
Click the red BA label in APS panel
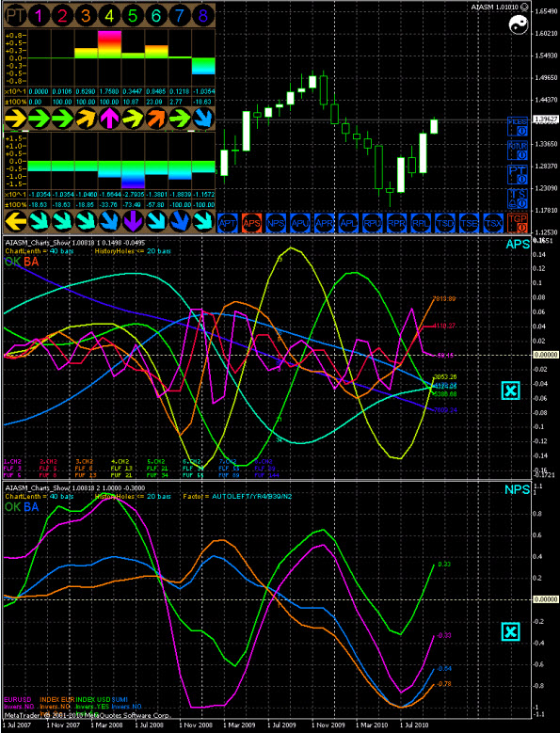click(31, 262)
